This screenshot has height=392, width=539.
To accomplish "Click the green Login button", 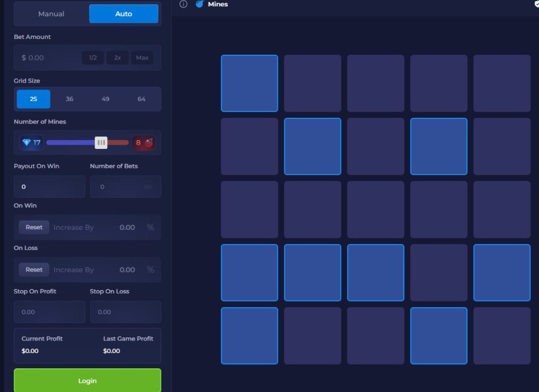I will coord(87,380).
